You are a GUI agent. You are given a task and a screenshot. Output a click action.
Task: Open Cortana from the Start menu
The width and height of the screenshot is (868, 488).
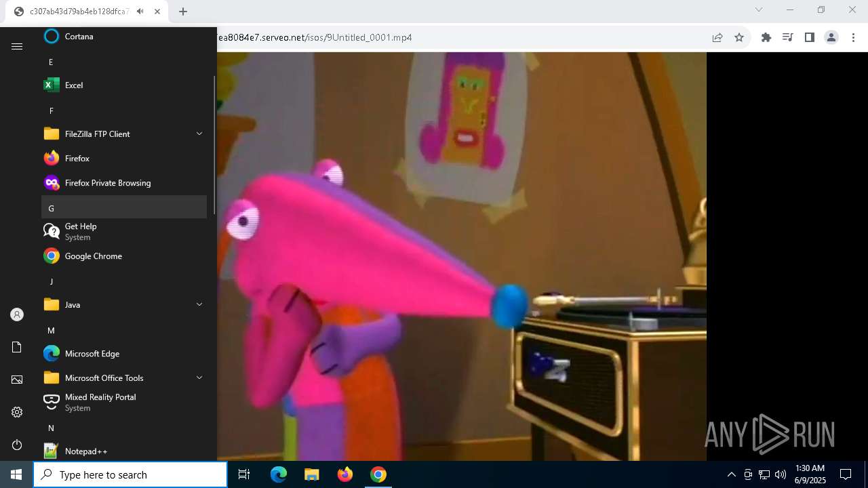(x=124, y=37)
